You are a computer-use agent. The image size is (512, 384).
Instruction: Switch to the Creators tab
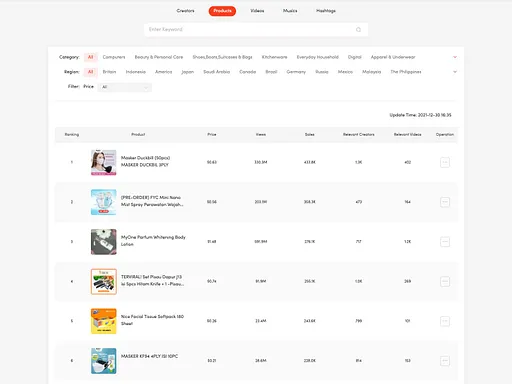[185, 11]
